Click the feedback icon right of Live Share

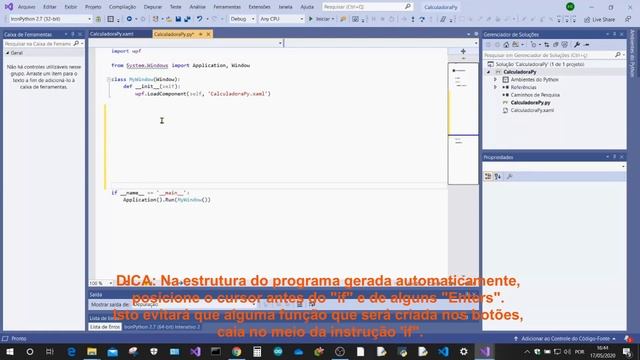pyautogui.click(x=628, y=19)
